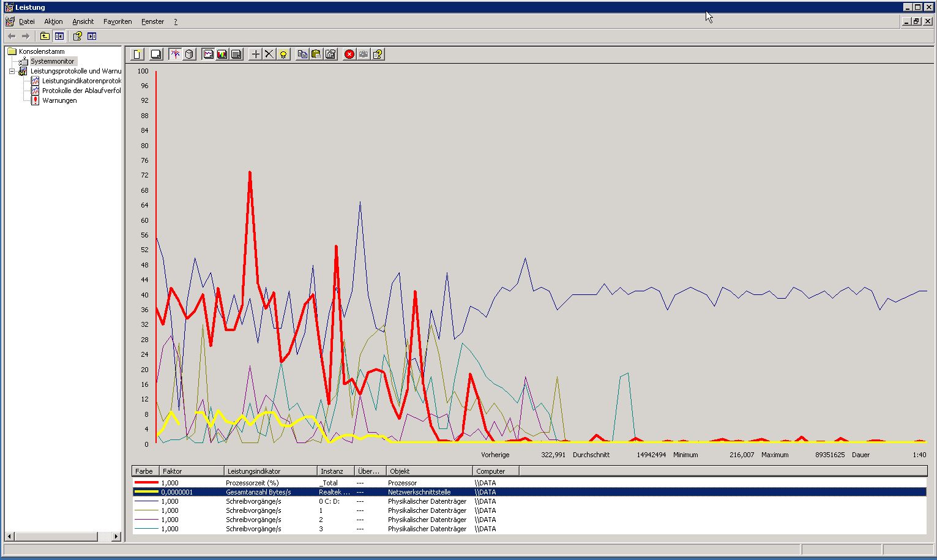The height and width of the screenshot is (560, 937).
Task: Collapse the Leistungsprotokolle und Warnungen node
Action: pyautogui.click(x=12, y=71)
